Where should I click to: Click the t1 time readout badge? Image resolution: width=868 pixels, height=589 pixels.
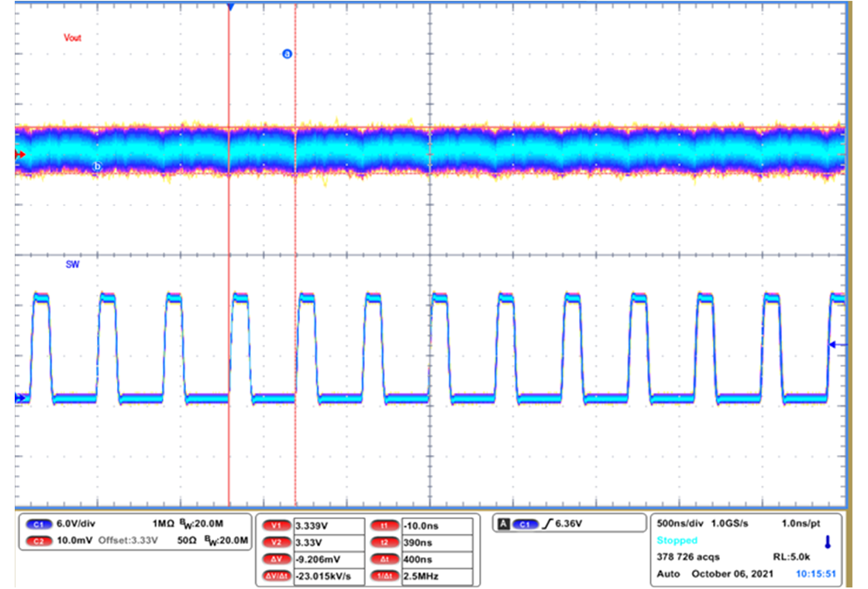[383, 524]
